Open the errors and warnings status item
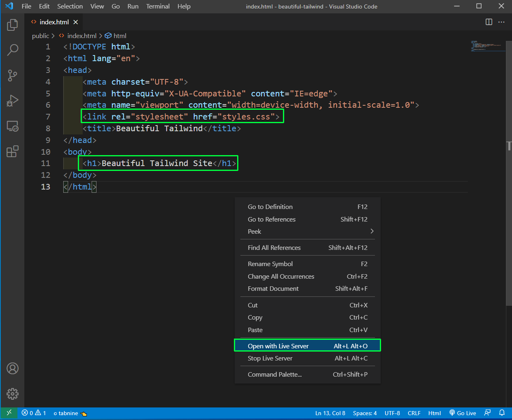Screen dimensions: 512x420 pyautogui.click(x=34, y=413)
